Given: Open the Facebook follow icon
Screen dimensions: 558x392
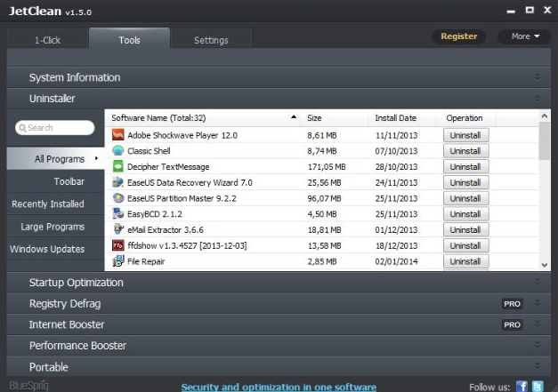Looking at the screenshot, I should (x=523, y=387).
